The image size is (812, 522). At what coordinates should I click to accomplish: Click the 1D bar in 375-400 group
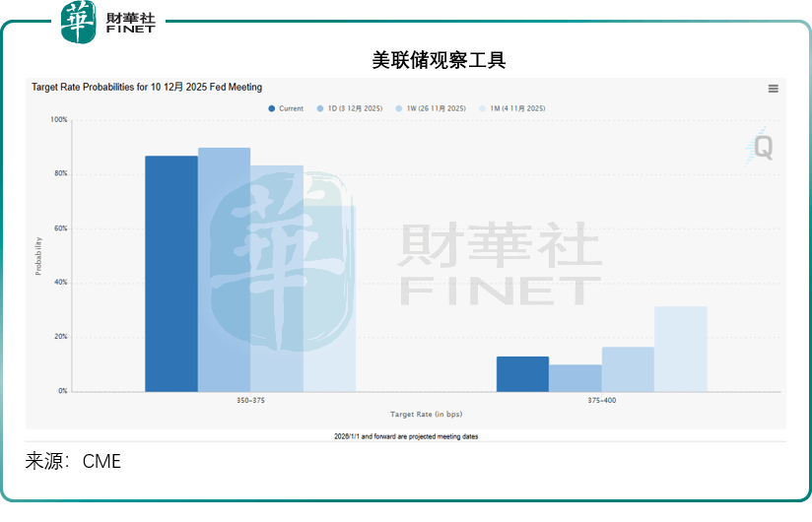pos(575,377)
